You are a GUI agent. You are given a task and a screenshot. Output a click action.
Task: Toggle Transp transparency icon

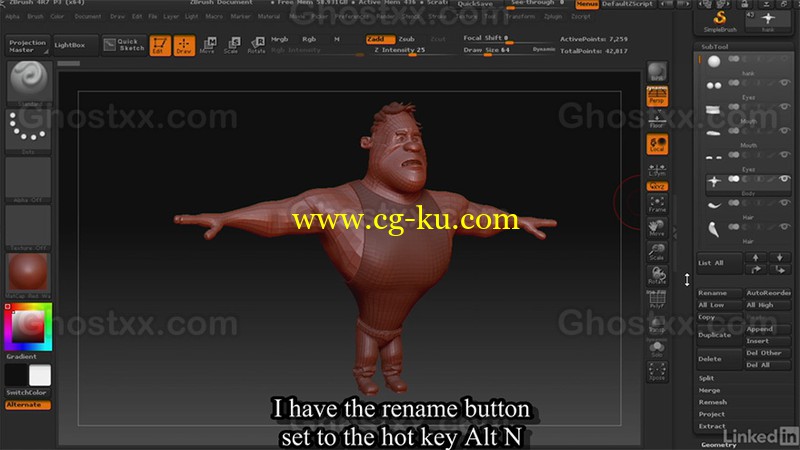(657, 324)
